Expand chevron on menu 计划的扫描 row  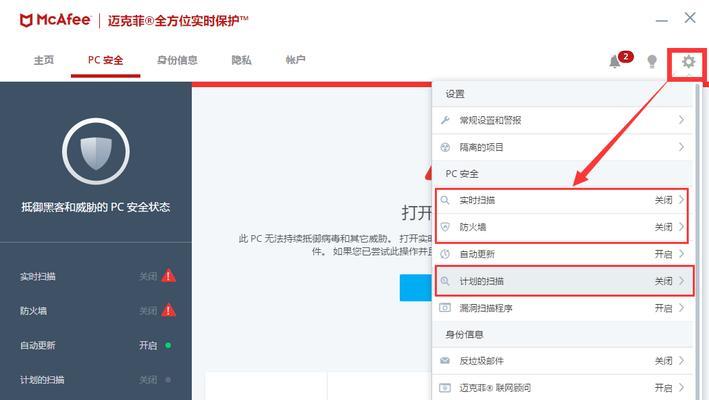pos(681,281)
